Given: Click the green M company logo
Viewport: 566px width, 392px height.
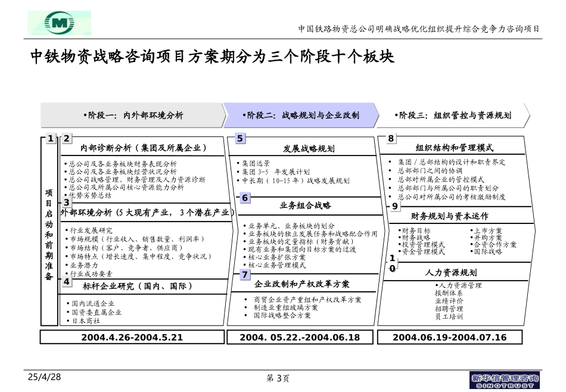Looking at the screenshot, I should coord(59,23).
